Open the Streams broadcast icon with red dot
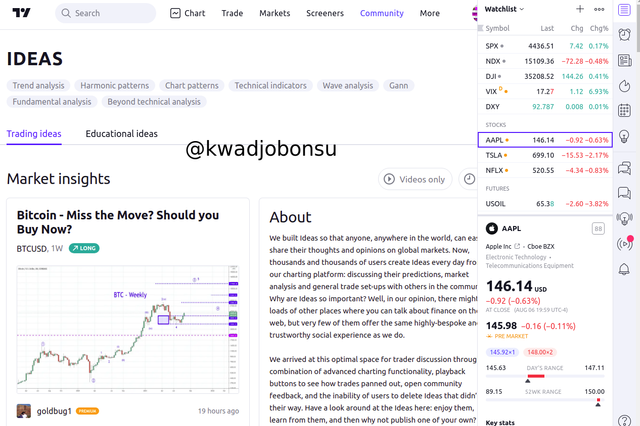Image resolution: width=640 pixels, height=426 pixels. coord(624,244)
